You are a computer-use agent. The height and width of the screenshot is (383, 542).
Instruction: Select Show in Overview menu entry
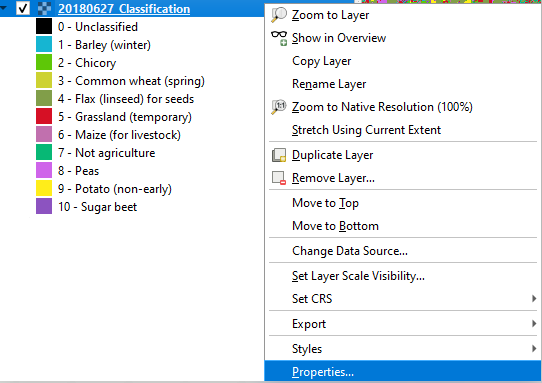pyautogui.click(x=403, y=38)
